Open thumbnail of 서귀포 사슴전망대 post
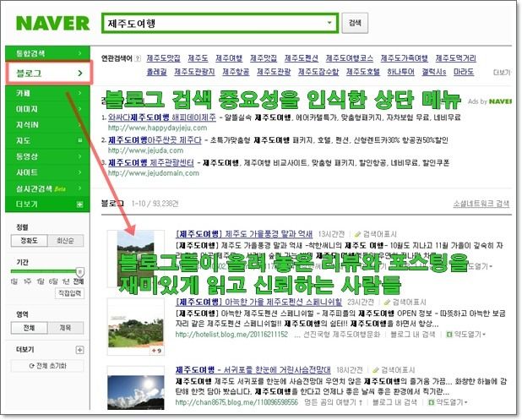522x420 pixels. 136,389
